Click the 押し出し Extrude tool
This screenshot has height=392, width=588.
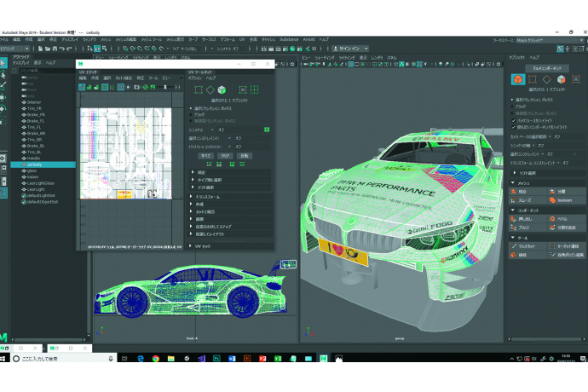click(x=528, y=219)
